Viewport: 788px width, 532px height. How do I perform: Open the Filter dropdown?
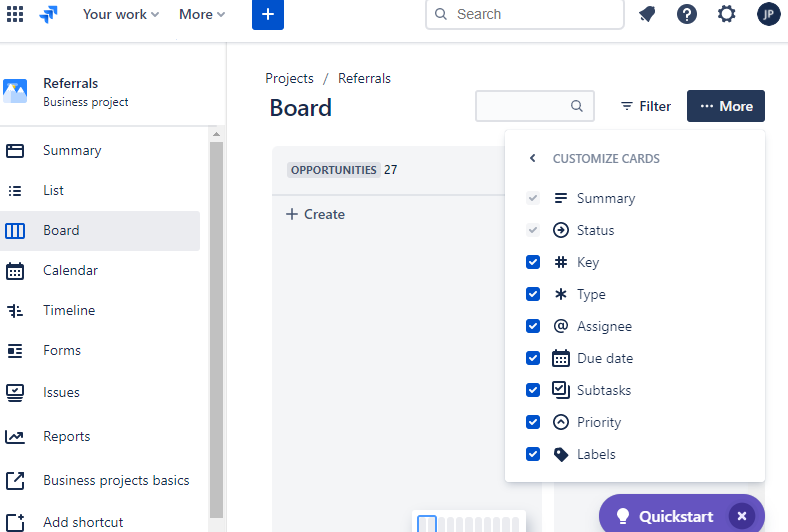point(646,106)
